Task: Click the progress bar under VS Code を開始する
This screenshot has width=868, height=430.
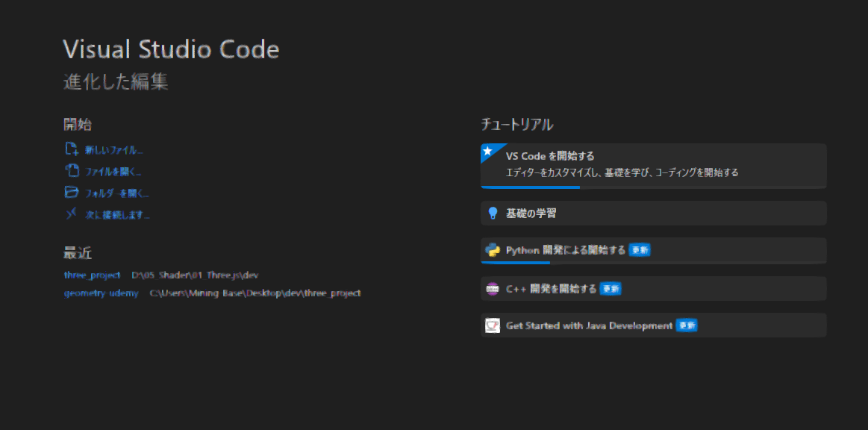Action: 531,187
